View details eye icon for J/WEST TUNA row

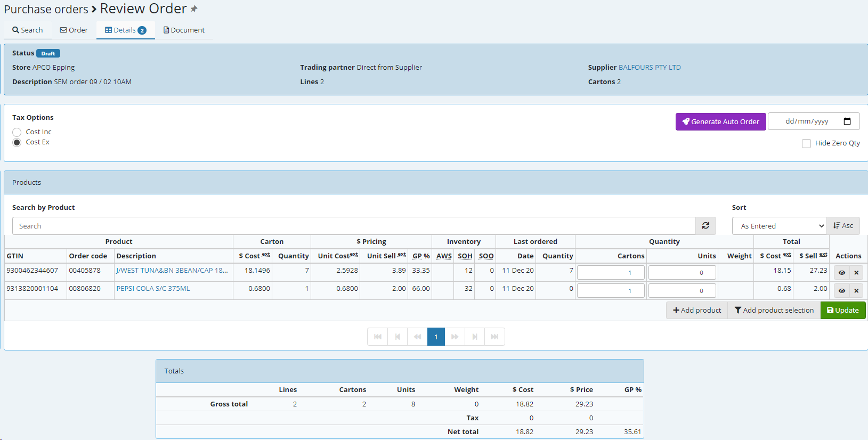(841, 273)
